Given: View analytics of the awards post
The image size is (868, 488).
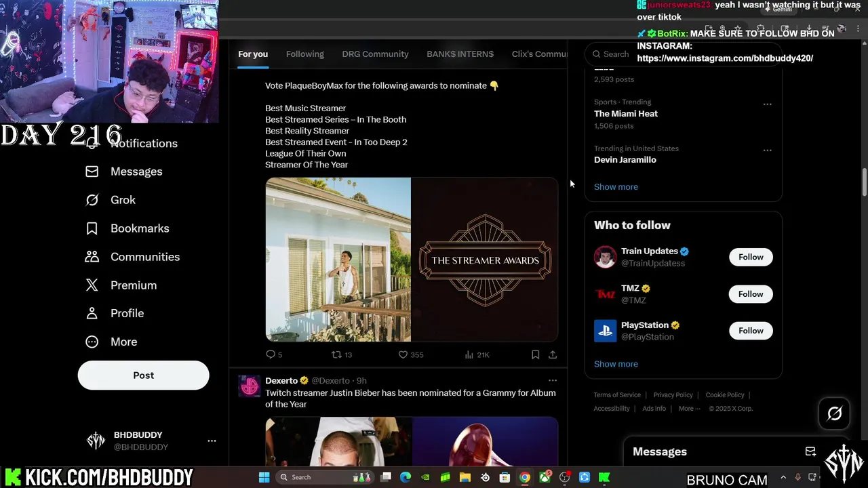Looking at the screenshot, I should 477,354.
